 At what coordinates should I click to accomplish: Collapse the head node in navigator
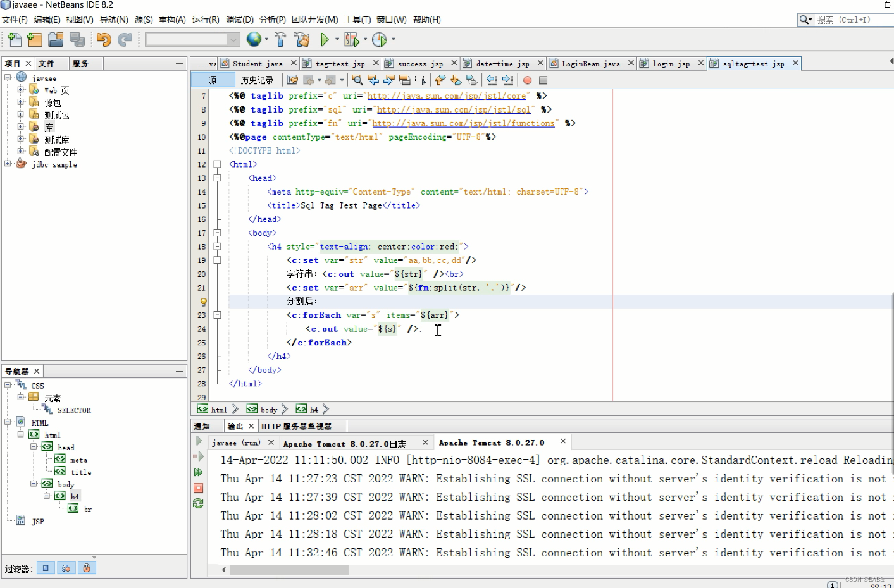coord(34,446)
